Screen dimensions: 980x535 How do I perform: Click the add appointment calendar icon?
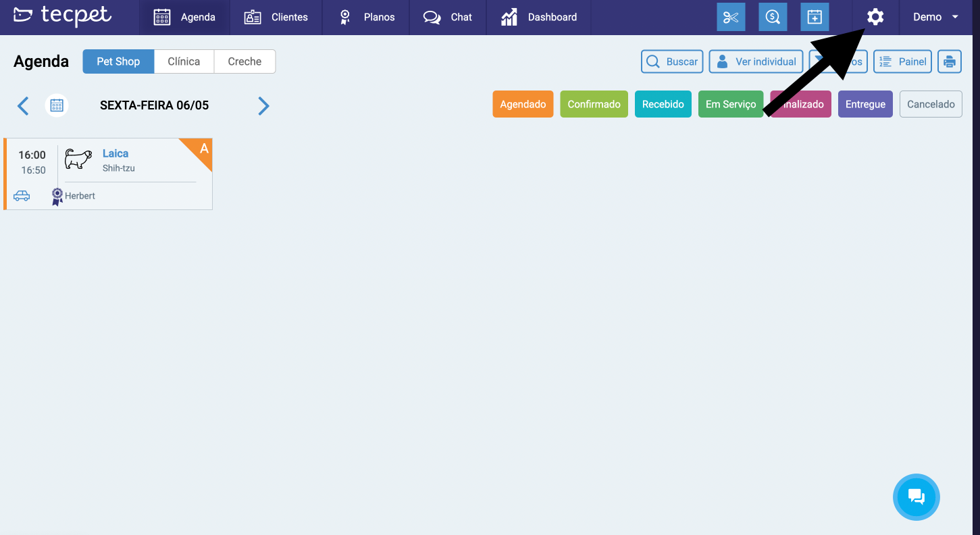pyautogui.click(x=815, y=18)
